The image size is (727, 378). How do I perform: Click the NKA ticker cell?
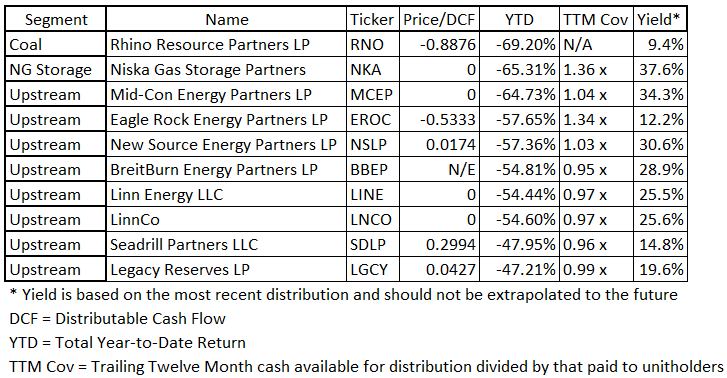(x=372, y=70)
